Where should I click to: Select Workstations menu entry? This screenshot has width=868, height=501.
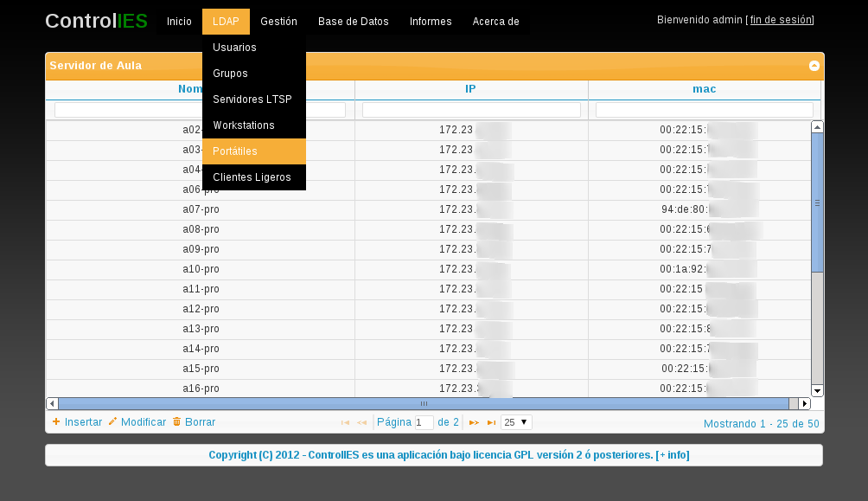(x=254, y=125)
